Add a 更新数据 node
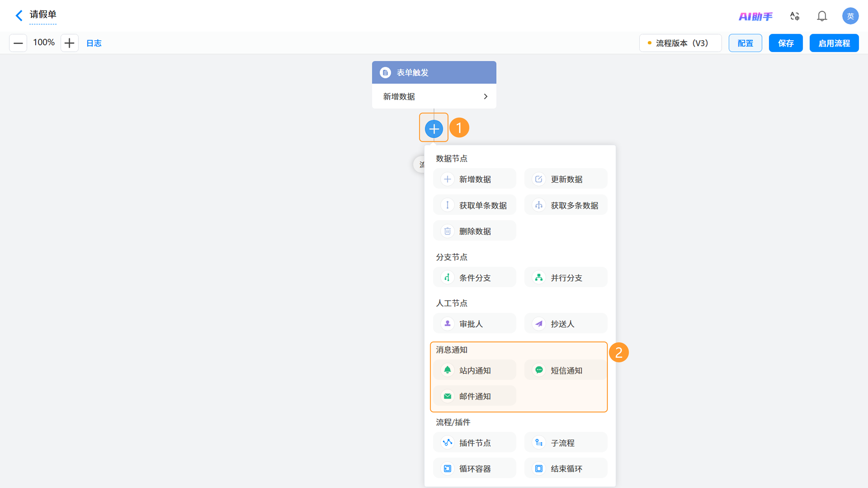This screenshot has height=488, width=868. (x=566, y=179)
